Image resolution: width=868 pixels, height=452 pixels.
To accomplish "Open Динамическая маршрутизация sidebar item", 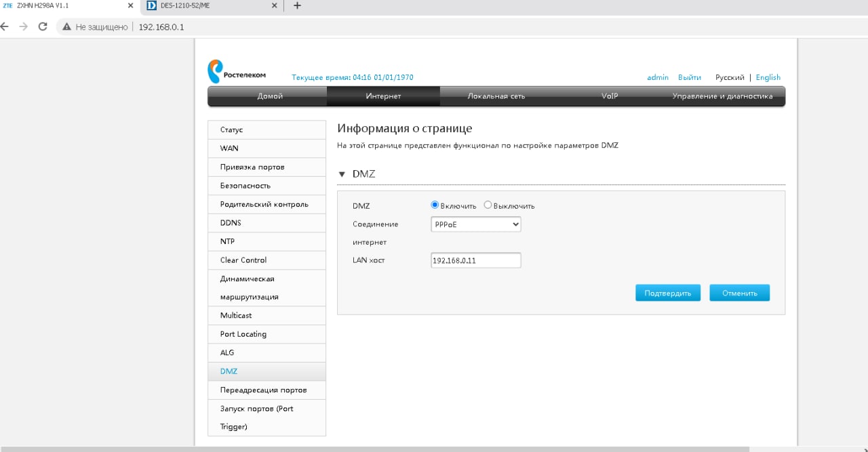I will tap(267, 288).
